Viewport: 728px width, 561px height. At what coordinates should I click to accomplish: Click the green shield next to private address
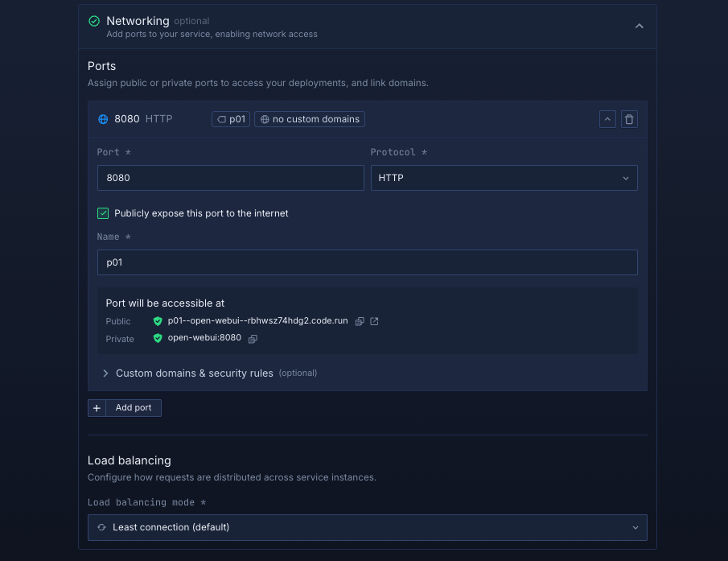click(x=158, y=339)
